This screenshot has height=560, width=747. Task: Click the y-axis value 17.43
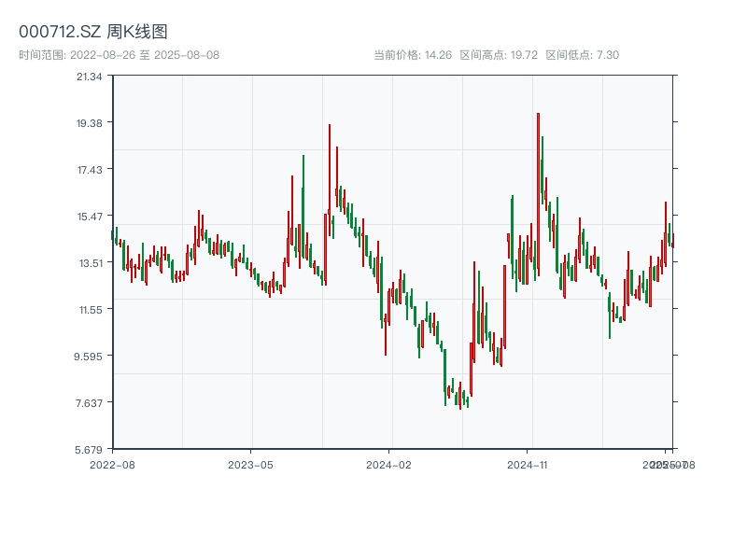90,170
